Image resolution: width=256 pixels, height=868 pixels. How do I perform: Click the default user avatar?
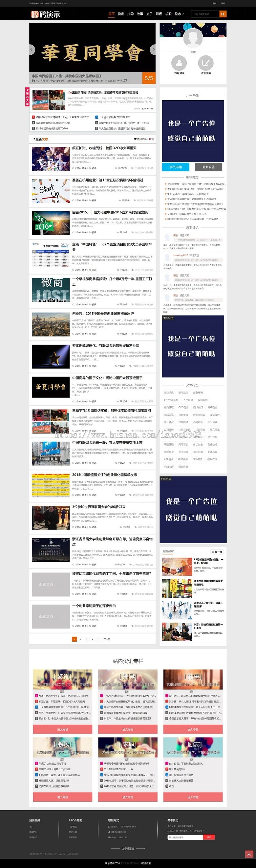pos(193,38)
